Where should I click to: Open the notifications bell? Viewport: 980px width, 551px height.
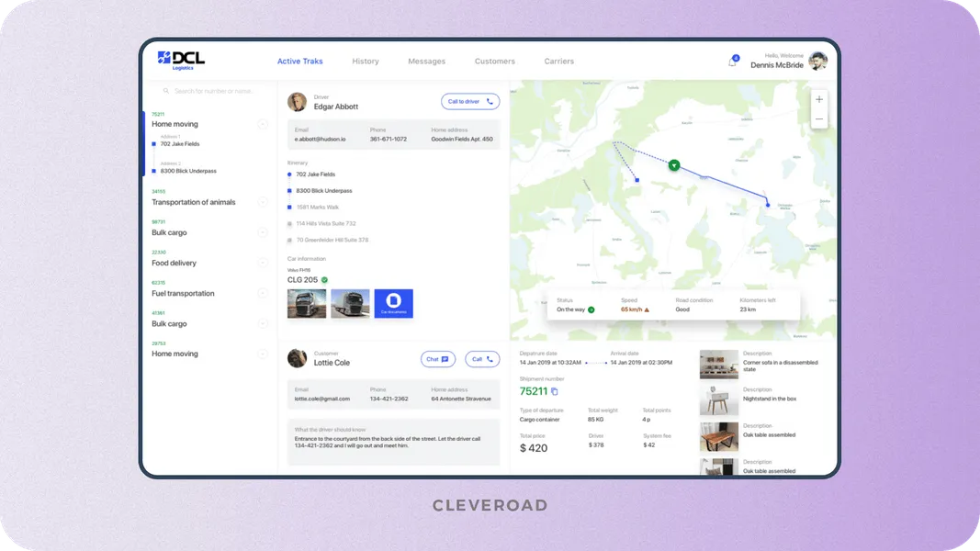[x=733, y=62]
